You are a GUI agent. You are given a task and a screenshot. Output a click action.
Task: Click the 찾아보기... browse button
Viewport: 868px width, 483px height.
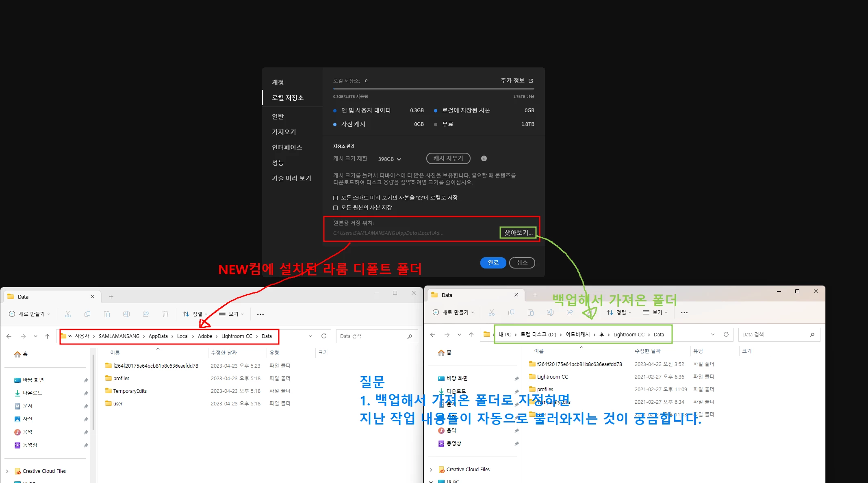(x=518, y=233)
